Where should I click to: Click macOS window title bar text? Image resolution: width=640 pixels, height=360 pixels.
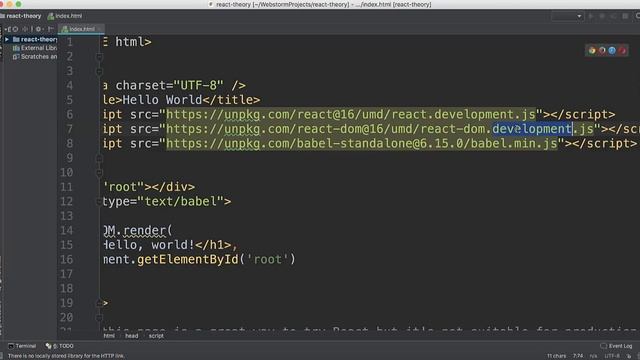click(323, 4)
